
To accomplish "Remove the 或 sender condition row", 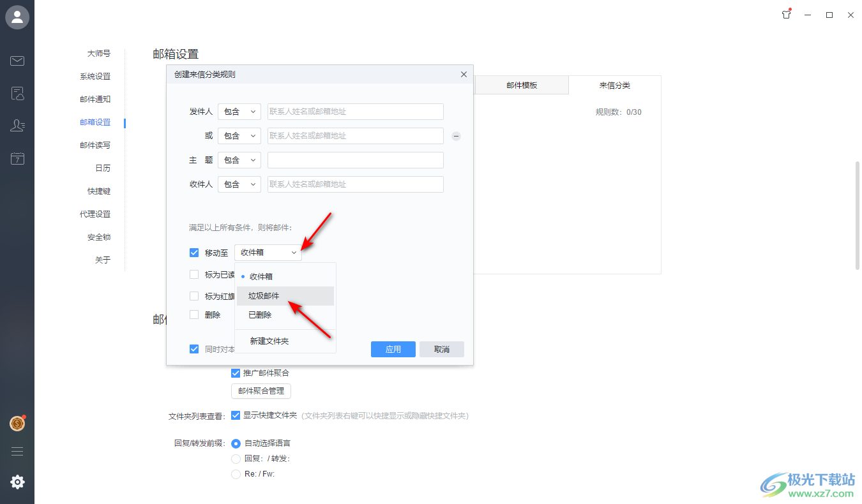I will coord(456,136).
